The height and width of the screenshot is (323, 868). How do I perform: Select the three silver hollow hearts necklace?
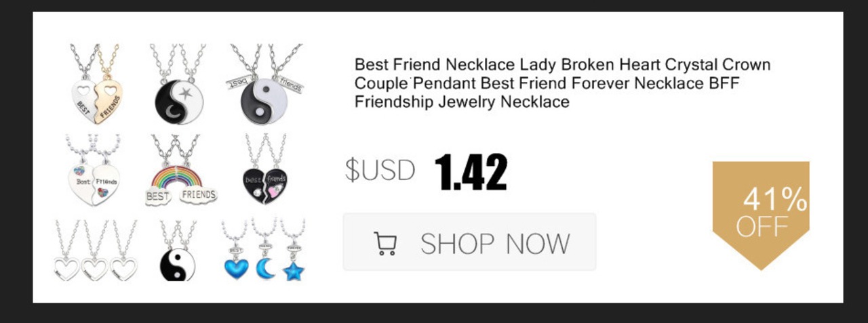pyautogui.click(x=96, y=250)
